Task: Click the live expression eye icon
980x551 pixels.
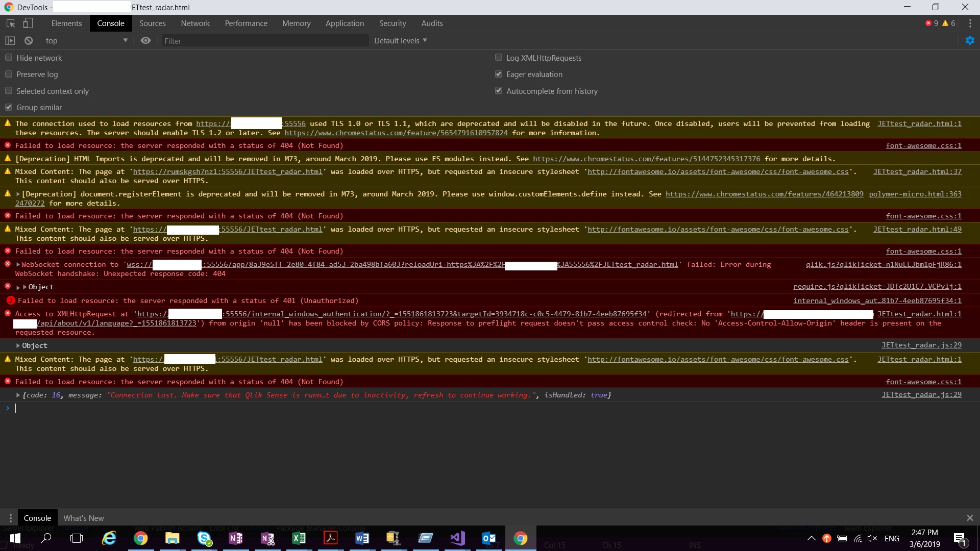Action: (145, 41)
